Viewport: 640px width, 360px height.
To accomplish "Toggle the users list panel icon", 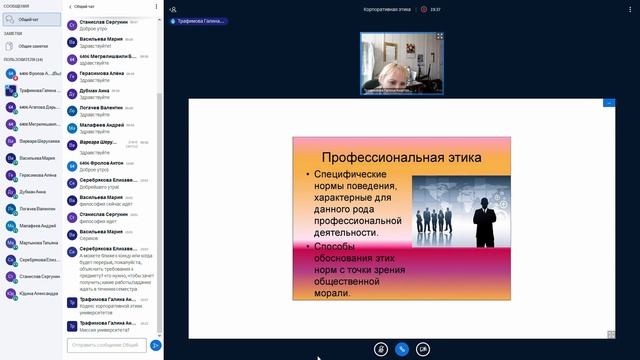I will [173, 9].
